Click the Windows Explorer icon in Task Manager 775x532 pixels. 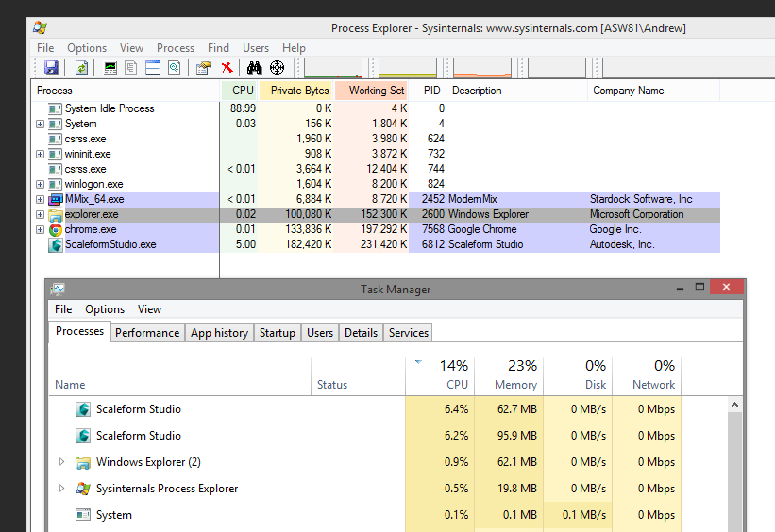click(83, 462)
